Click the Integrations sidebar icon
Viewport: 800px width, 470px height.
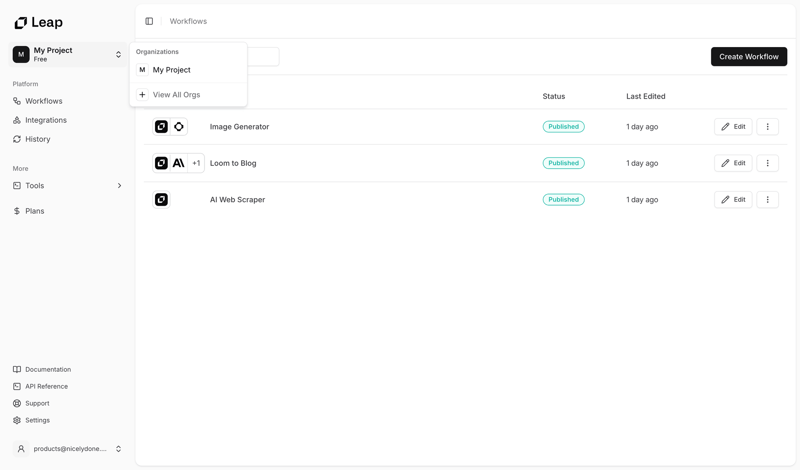[x=17, y=120]
